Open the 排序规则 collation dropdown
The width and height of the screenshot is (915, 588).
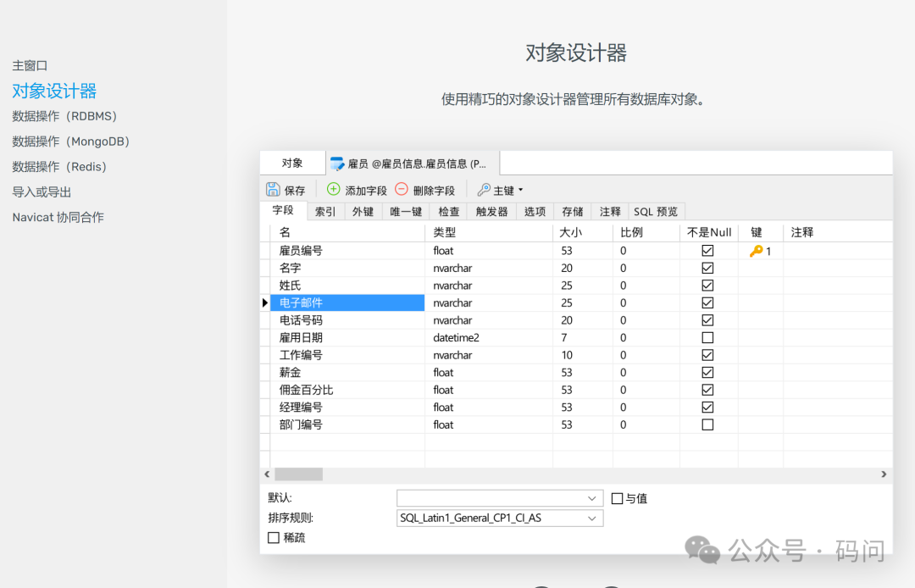click(x=591, y=519)
